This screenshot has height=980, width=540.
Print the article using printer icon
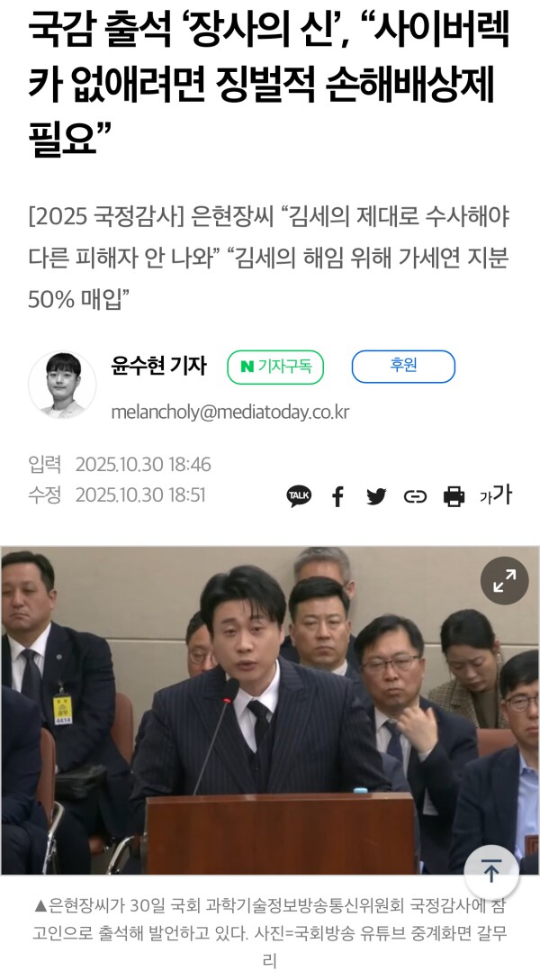pos(454,496)
